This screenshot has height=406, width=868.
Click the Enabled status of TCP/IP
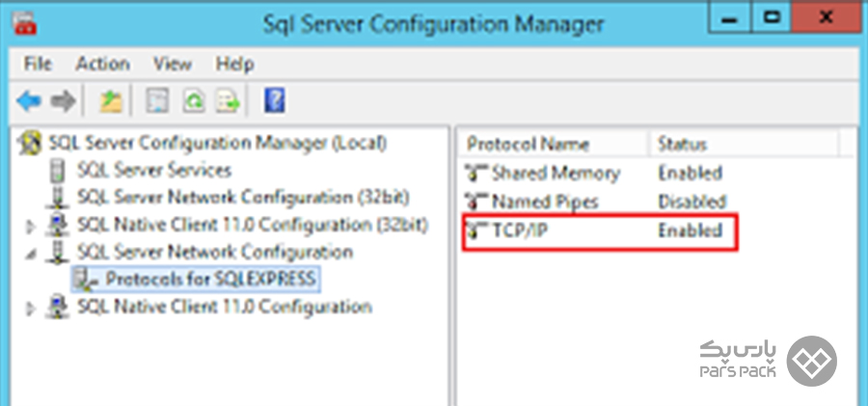click(691, 230)
